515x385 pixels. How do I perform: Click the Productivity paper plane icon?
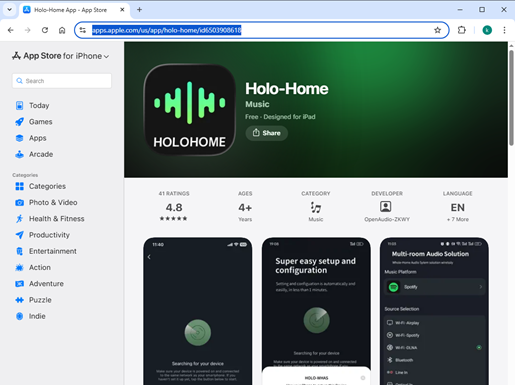tap(20, 235)
